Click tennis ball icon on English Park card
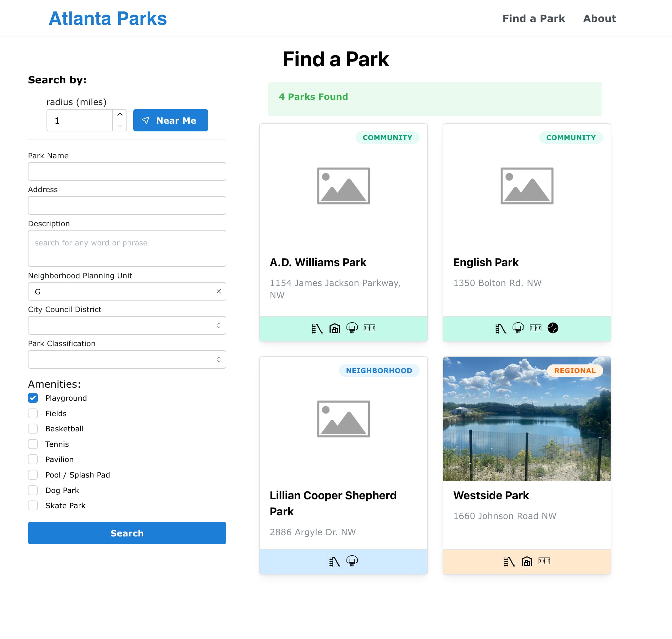 553,328
